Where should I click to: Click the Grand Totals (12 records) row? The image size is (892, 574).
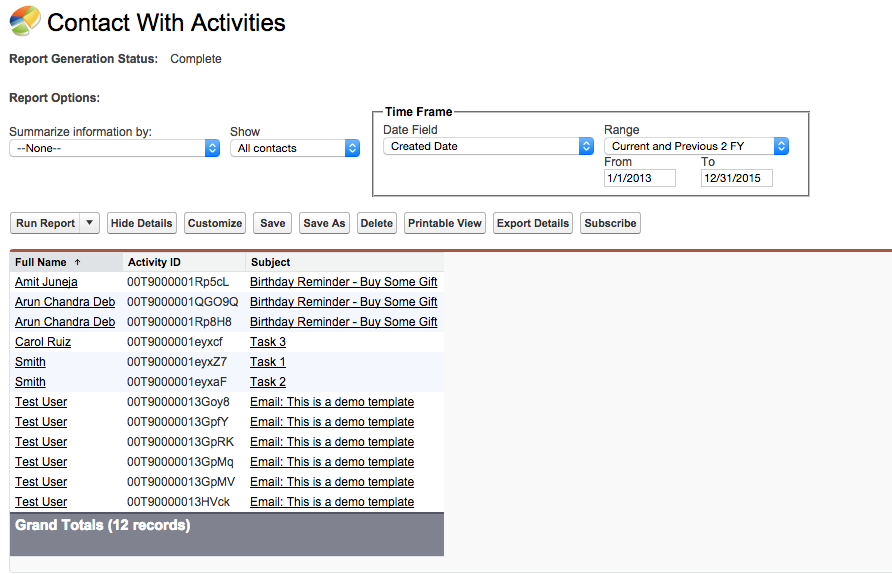[x=226, y=534]
